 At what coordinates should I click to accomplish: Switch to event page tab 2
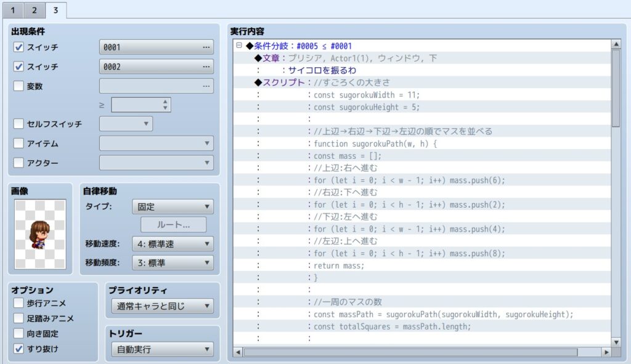coord(35,10)
